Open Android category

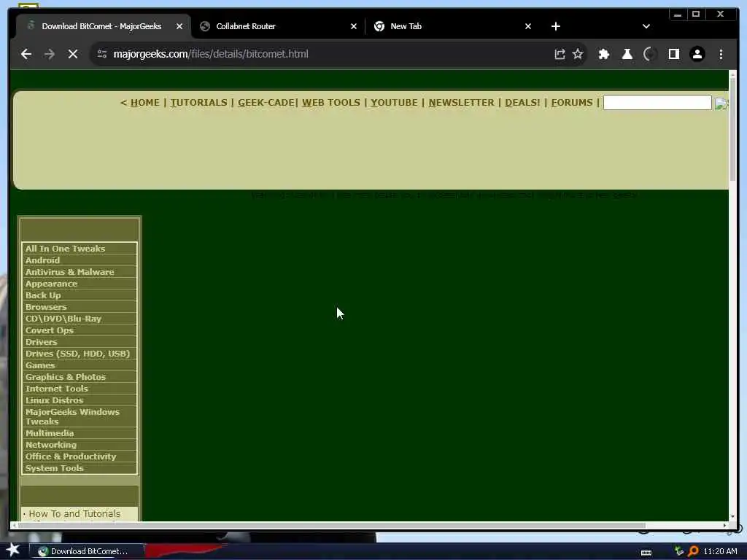pos(42,260)
